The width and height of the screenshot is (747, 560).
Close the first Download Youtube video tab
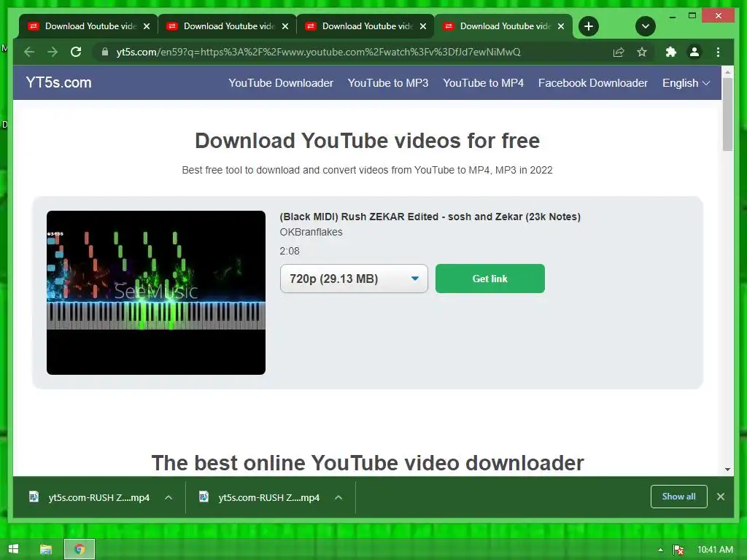click(x=147, y=26)
